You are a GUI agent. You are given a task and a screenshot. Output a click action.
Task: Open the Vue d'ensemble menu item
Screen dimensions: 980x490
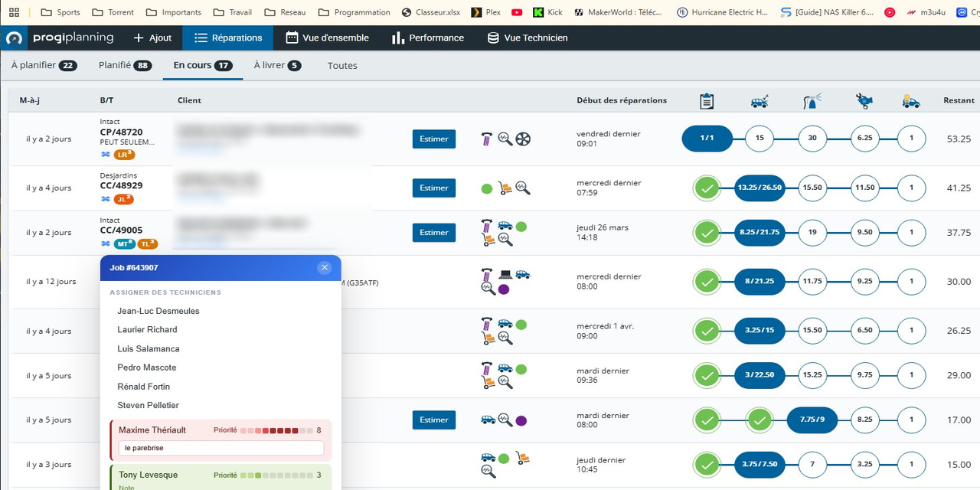pyautogui.click(x=327, y=38)
